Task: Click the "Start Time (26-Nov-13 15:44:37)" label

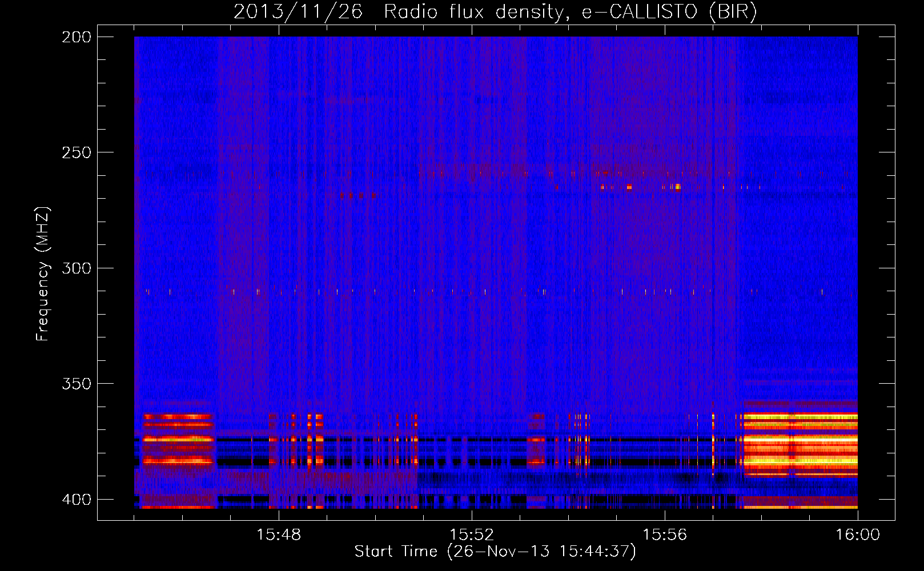Action: pos(495,552)
